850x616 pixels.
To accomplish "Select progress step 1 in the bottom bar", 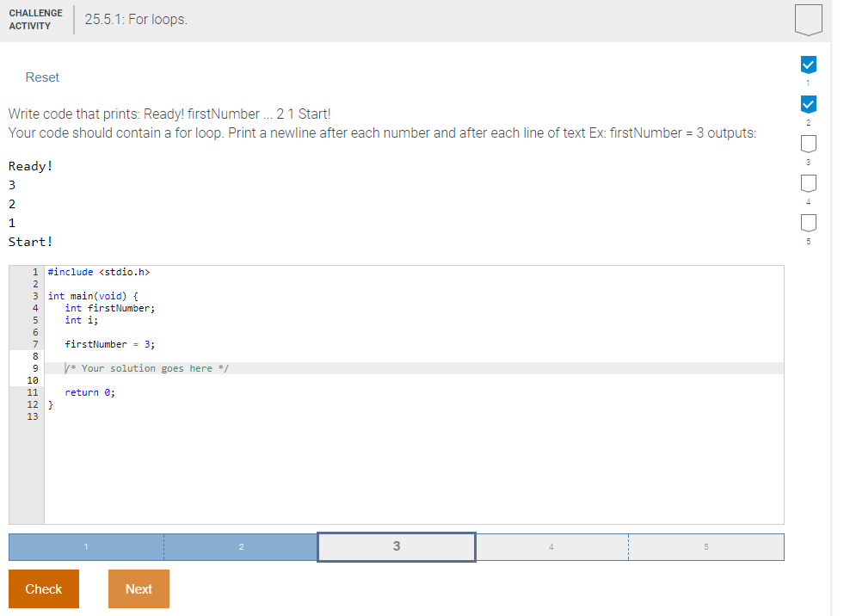I will coord(85,546).
